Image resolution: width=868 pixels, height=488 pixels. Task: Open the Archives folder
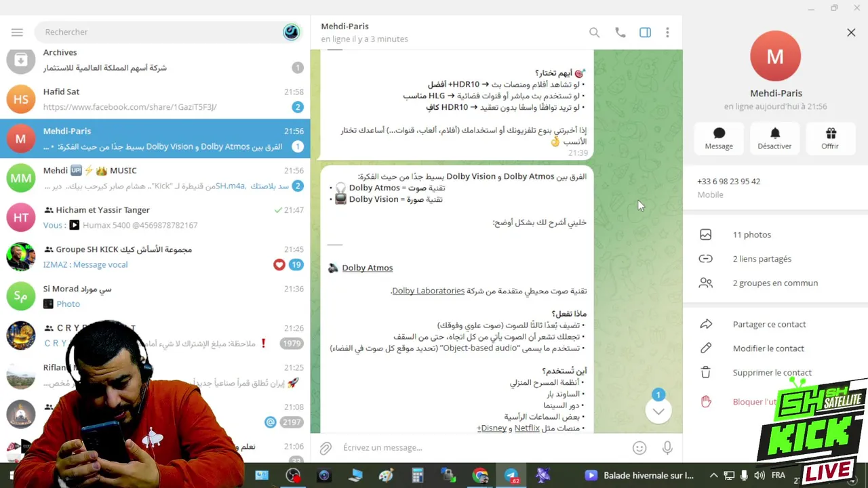(155, 60)
